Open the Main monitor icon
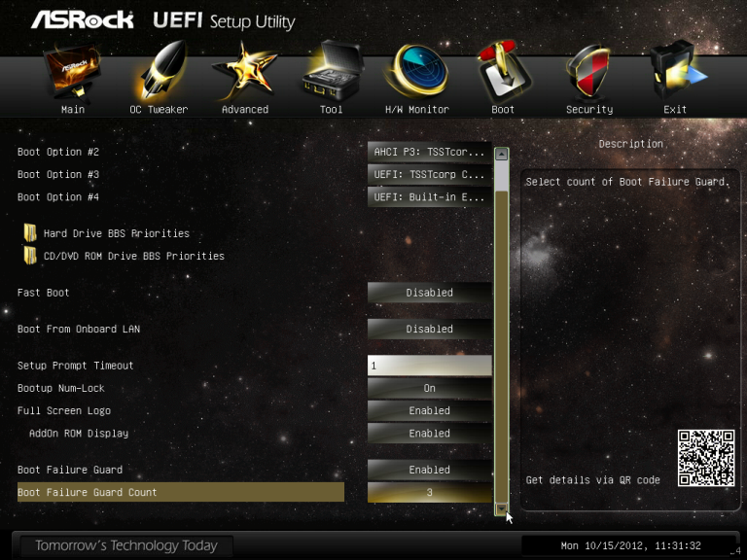Screen dimensions: 747x560 72,72
